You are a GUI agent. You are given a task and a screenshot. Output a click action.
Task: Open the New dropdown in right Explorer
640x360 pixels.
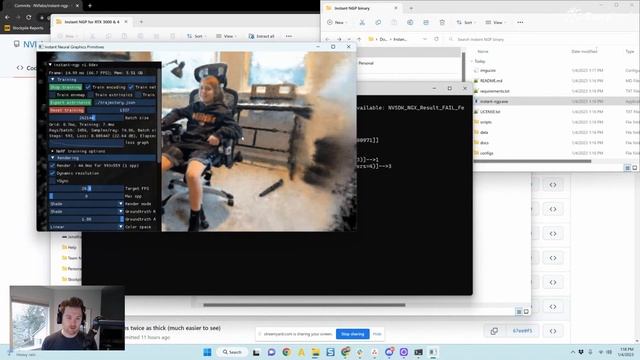tap(337, 22)
